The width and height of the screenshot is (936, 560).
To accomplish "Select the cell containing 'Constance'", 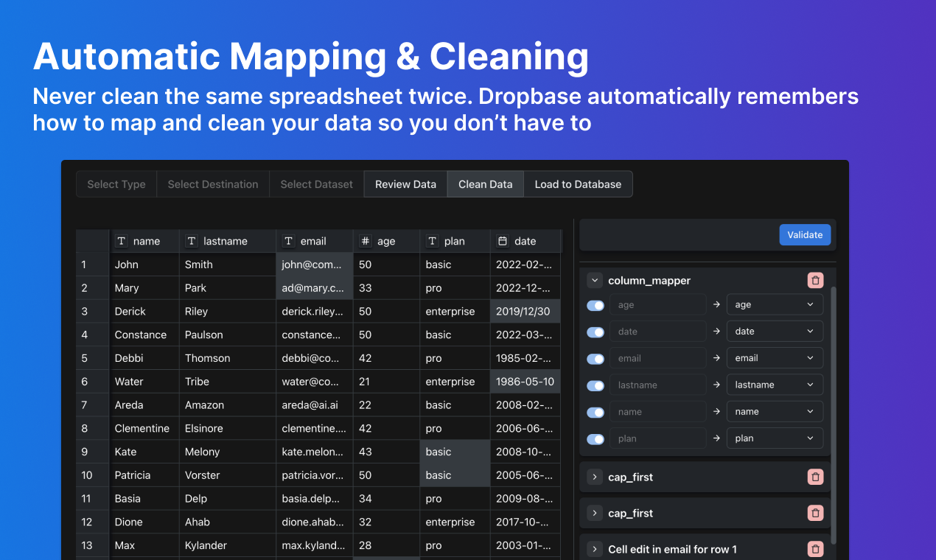I will [144, 335].
